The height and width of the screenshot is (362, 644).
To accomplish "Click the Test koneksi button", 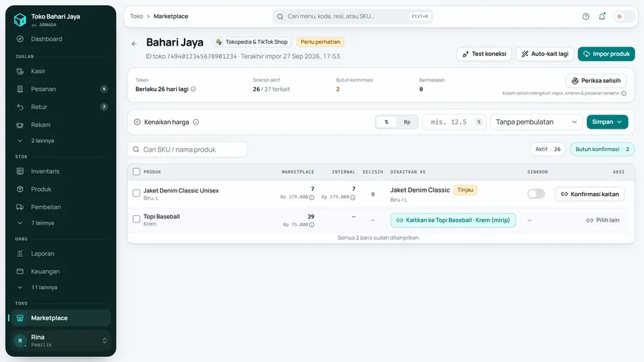I will 484,54.
